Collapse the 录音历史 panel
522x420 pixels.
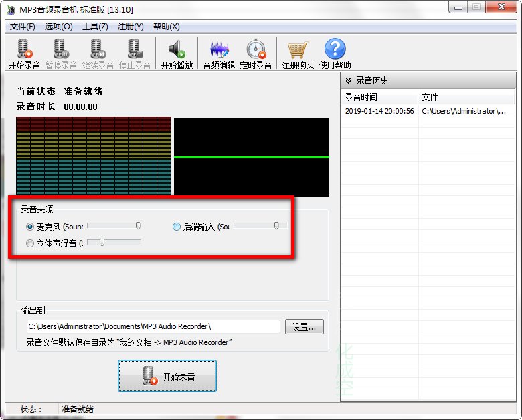[349, 80]
